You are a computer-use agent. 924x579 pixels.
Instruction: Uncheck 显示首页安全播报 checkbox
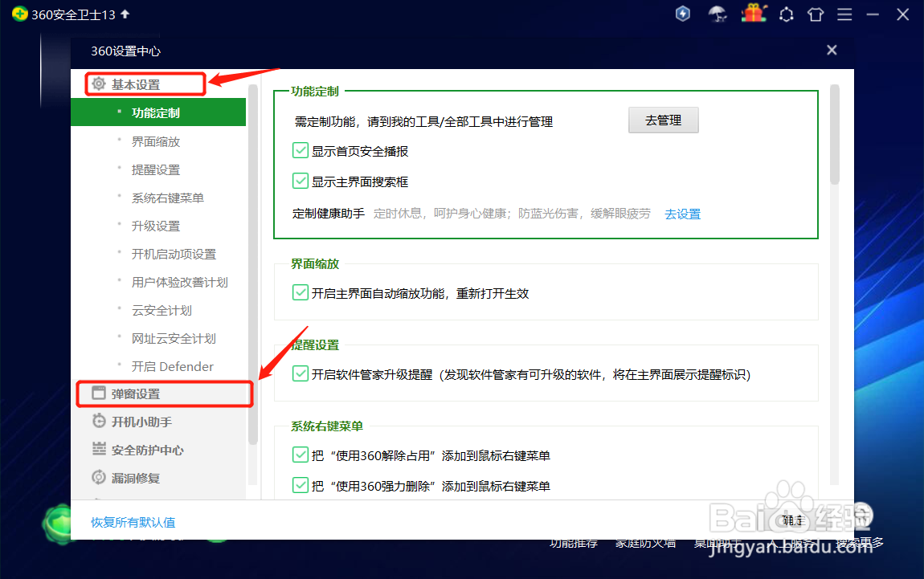tap(301, 150)
